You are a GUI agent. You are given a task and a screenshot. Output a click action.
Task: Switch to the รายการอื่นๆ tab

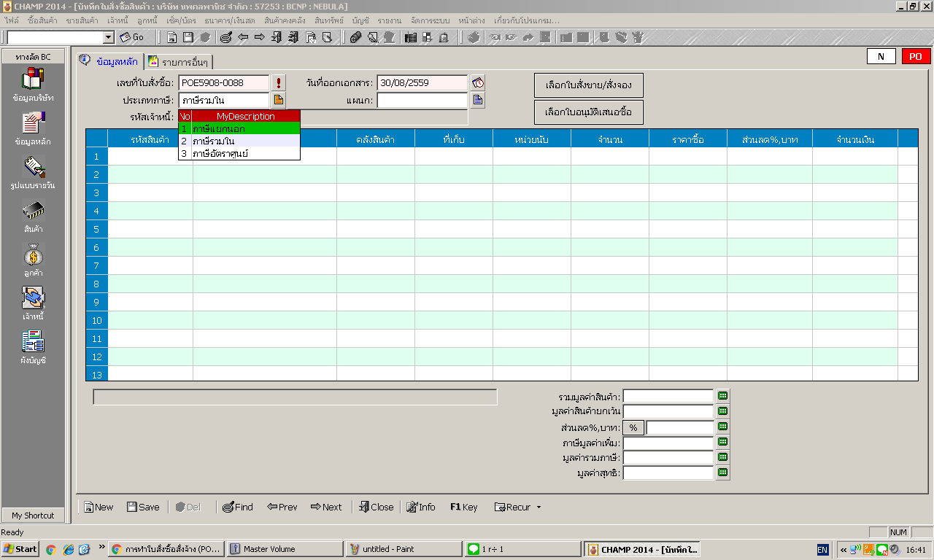coord(180,62)
